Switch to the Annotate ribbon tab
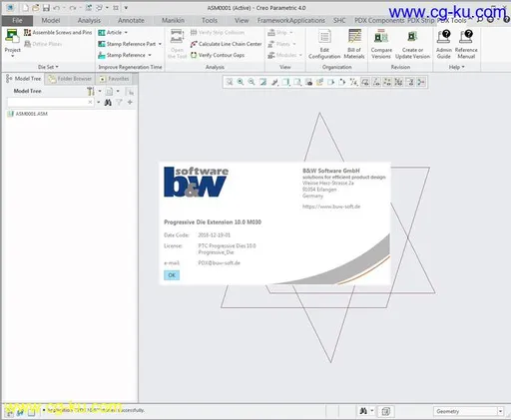The width and height of the screenshot is (511, 420). coord(131,20)
